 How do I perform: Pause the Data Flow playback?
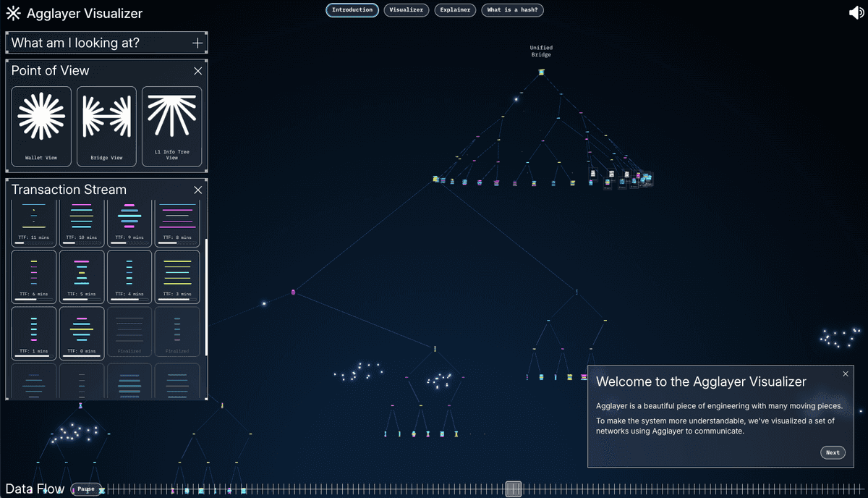coord(86,489)
